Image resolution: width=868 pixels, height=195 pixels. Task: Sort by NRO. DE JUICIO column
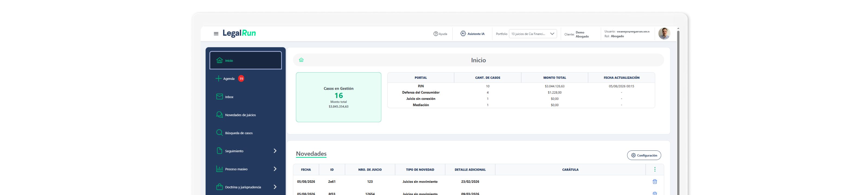[370, 170]
